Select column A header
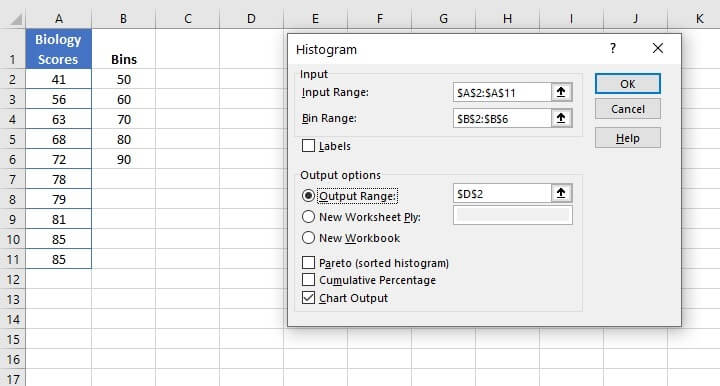This screenshot has height=386, width=720. click(59, 19)
